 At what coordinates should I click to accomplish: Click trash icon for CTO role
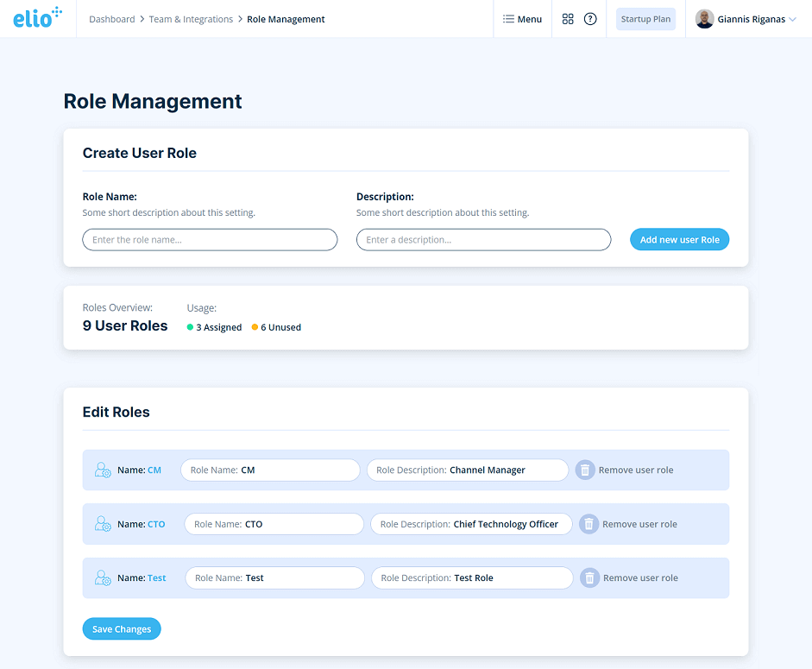pyautogui.click(x=589, y=524)
